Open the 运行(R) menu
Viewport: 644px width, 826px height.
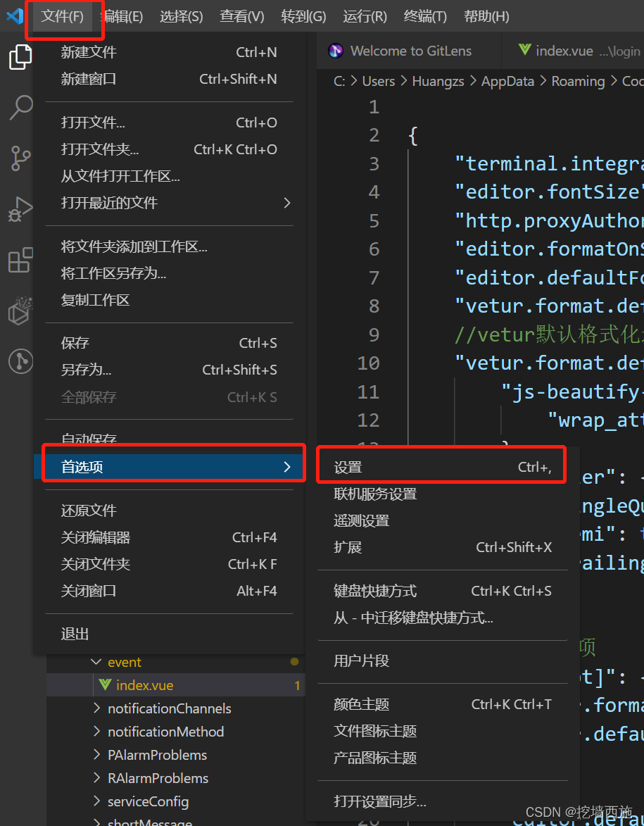click(365, 16)
